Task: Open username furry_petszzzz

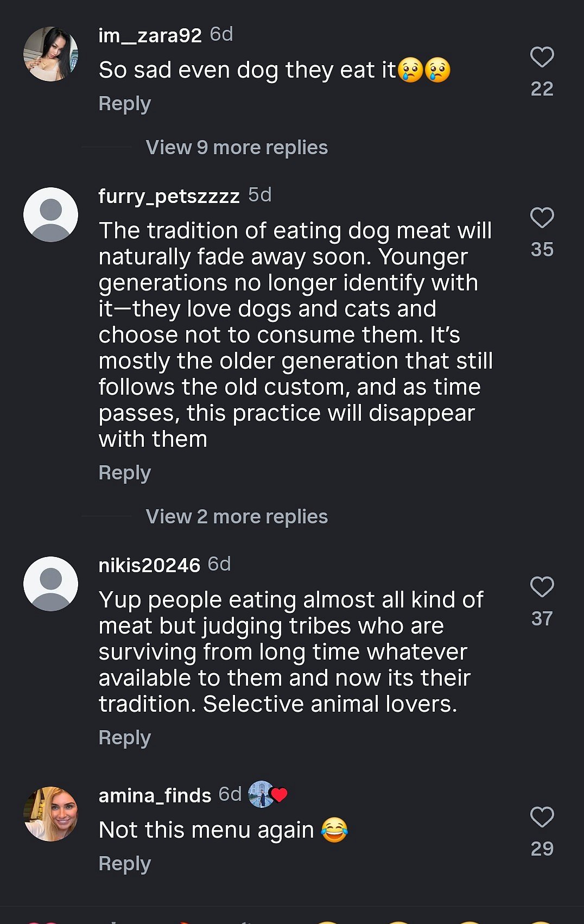Action: [x=169, y=196]
